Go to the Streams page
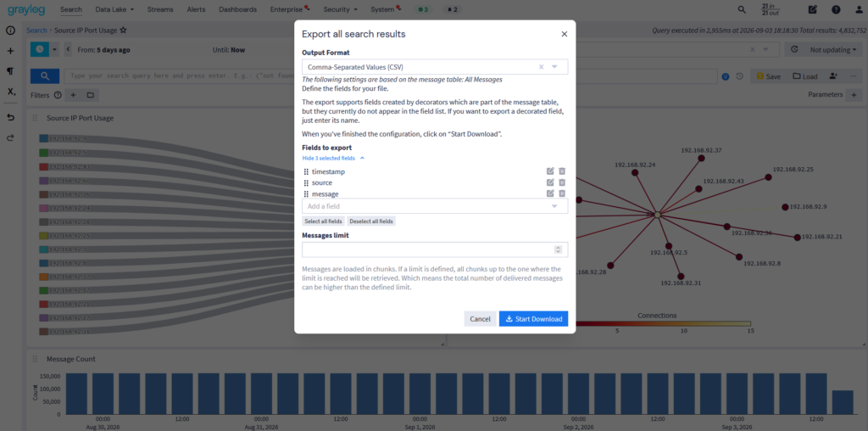 click(x=160, y=9)
